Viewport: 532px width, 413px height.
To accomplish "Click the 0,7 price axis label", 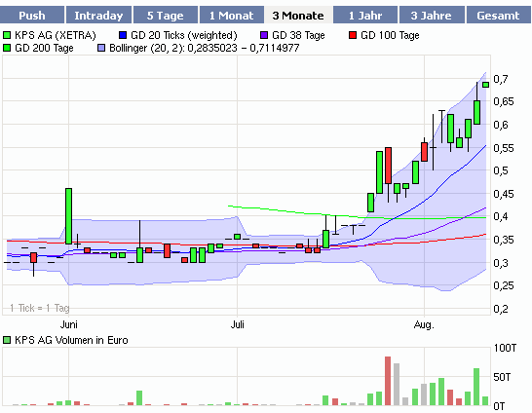I will pyautogui.click(x=501, y=79).
